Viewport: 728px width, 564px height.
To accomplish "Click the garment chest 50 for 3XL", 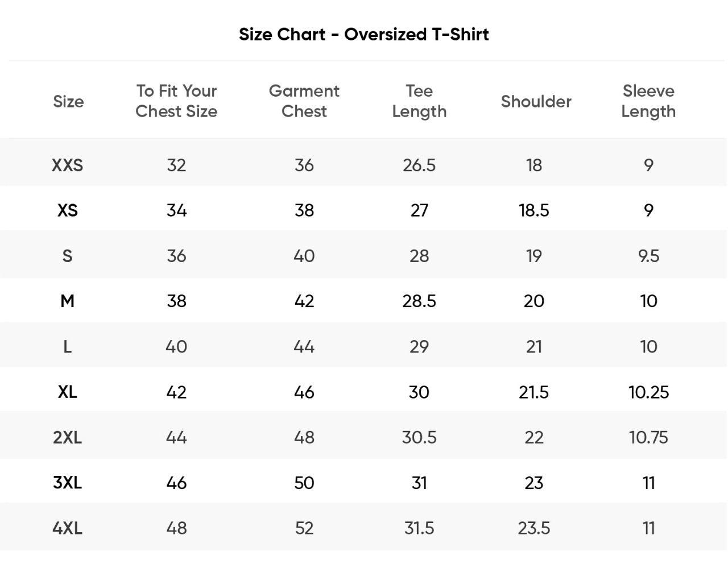I will (304, 483).
